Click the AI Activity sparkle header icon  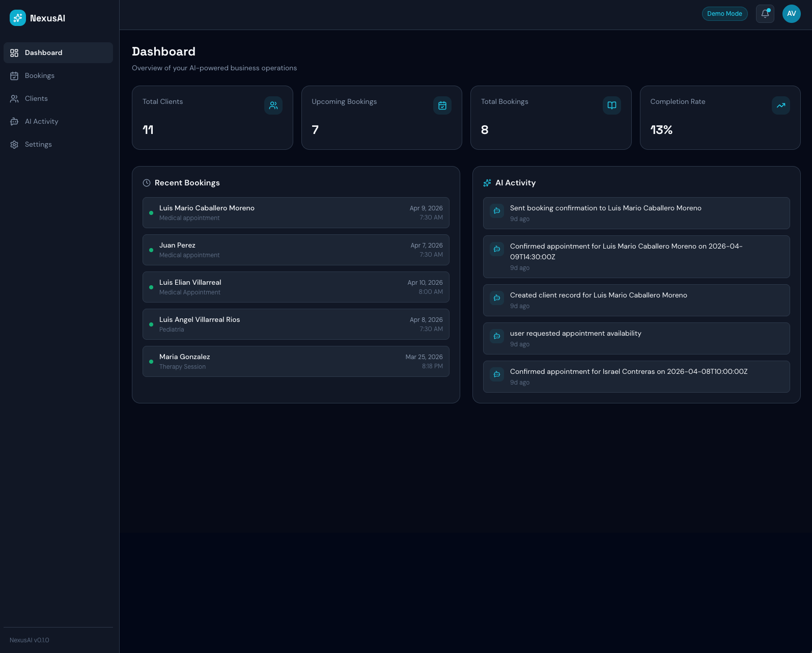(487, 183)
